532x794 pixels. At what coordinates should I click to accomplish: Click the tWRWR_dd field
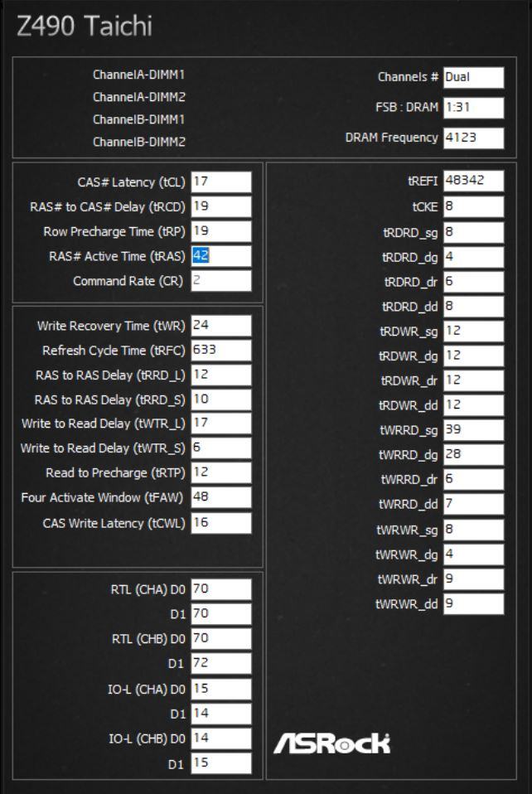(474, 604)
